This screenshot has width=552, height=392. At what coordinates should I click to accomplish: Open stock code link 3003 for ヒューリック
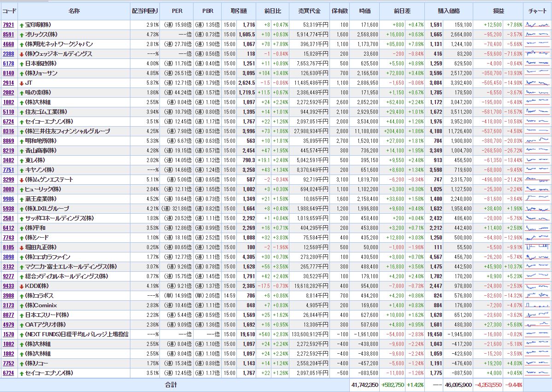click(x=8, y=189)
